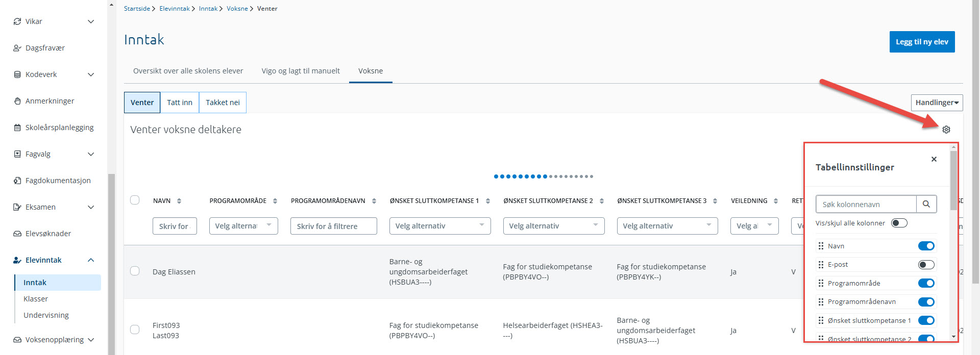Sort by Ønsket sluttkompetanse 3 arrows
Image resolution: width=980 pixels, height=355 pixels.
pyautogui.click(x=715, y=201)
